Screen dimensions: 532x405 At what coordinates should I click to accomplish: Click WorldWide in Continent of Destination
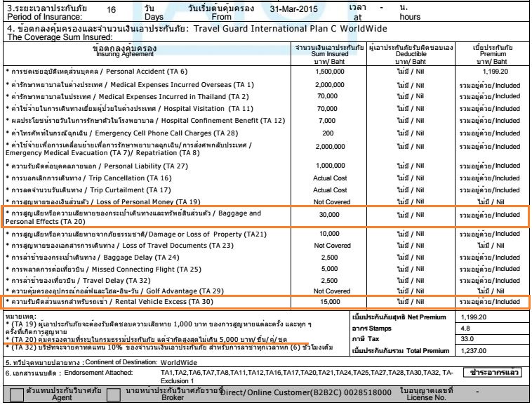pos(178,362)
